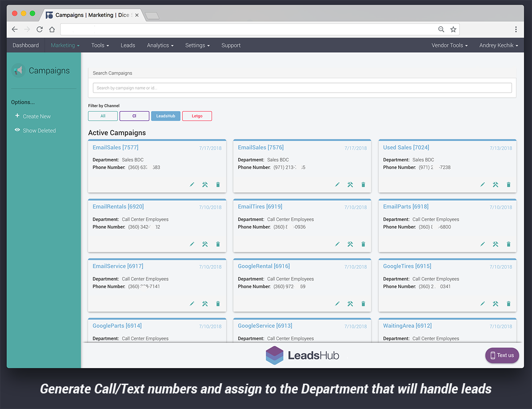Edit the GoogleTires [6915] campaign
Screen dimensions: 532x409
[483, 304]
